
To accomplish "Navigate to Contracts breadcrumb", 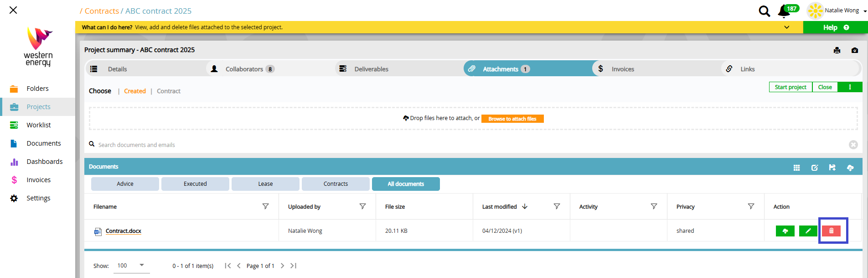I will point(102,11).
